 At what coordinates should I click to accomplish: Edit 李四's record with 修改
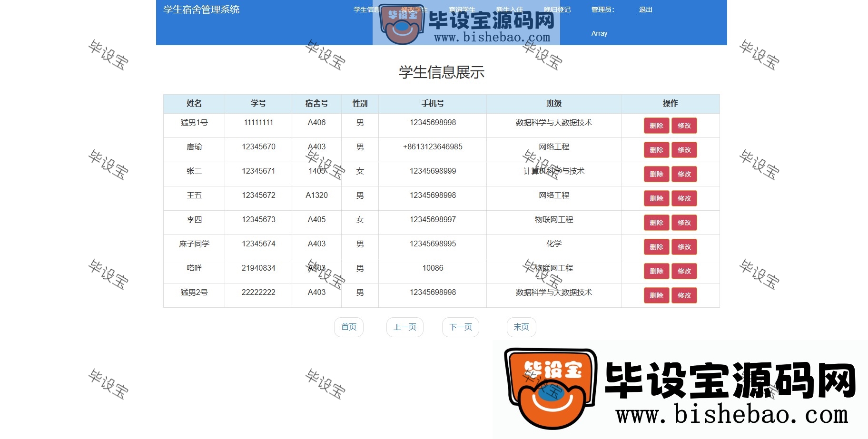click(x=684, y=223)
